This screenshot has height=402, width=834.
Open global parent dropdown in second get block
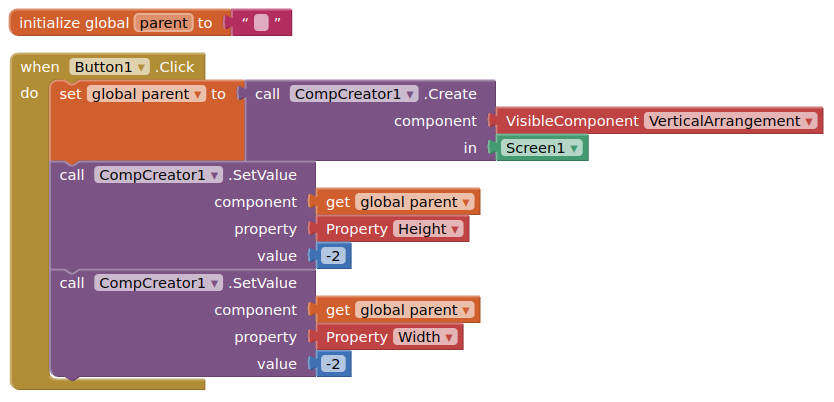coord(414,310)
